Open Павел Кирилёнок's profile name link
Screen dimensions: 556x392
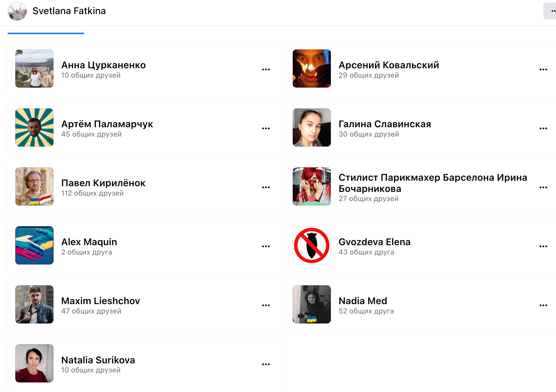click(103, 183)
